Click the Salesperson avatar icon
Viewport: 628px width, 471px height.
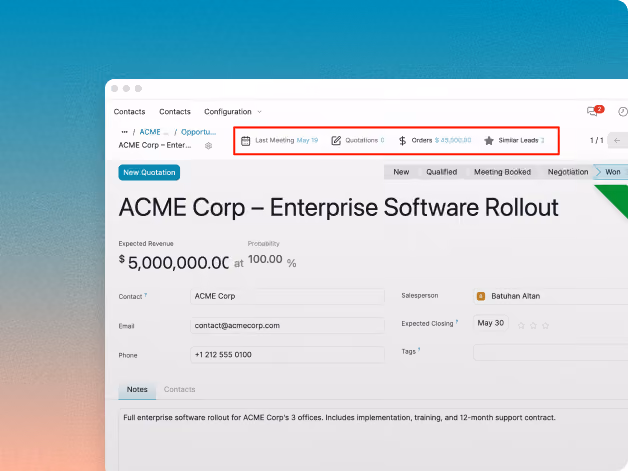481,296
